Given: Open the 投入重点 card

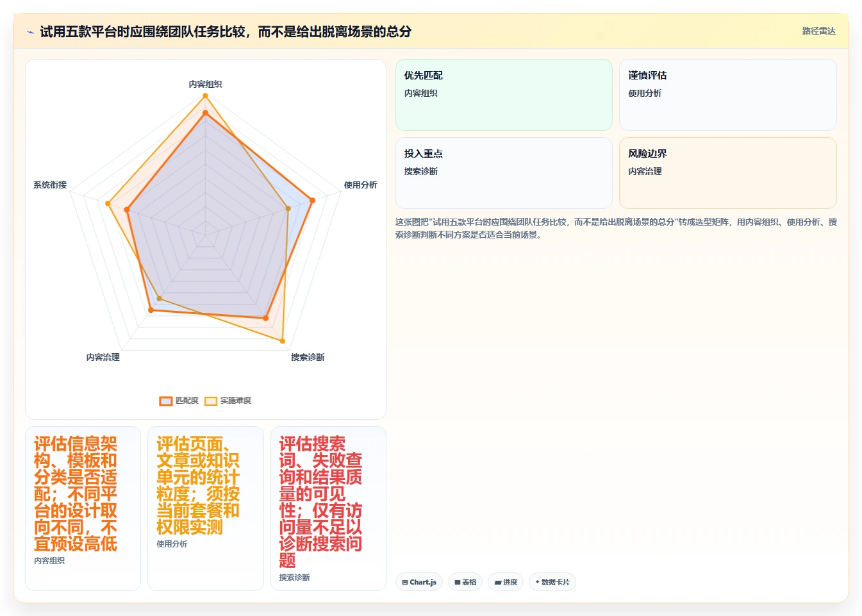Looking at the screenshot, I should point(504,173).
